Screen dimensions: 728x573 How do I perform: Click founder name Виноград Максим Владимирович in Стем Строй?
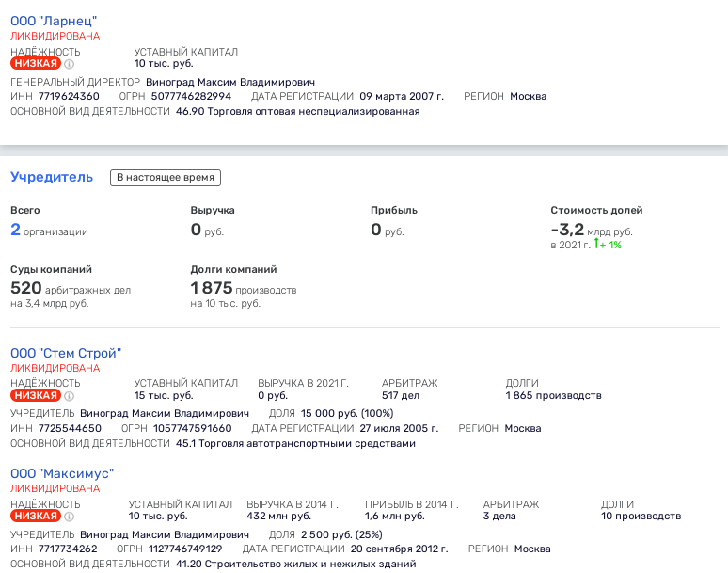(x=165, y=413)
